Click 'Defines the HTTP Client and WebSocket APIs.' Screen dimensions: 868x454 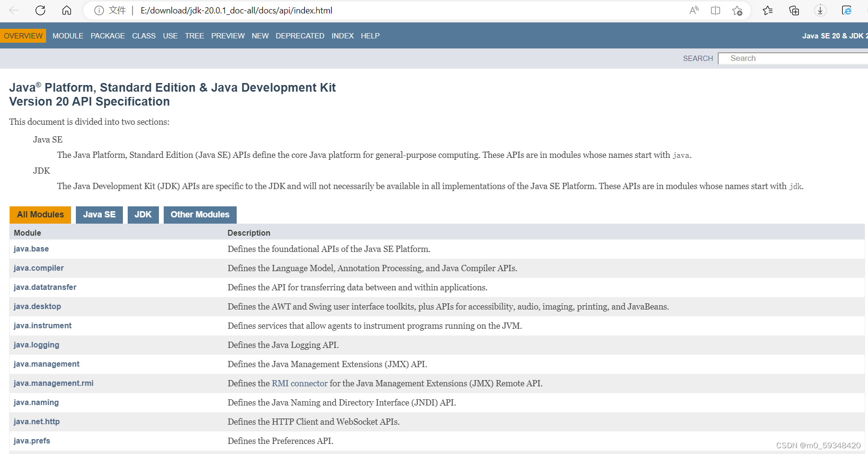(313, 422)
